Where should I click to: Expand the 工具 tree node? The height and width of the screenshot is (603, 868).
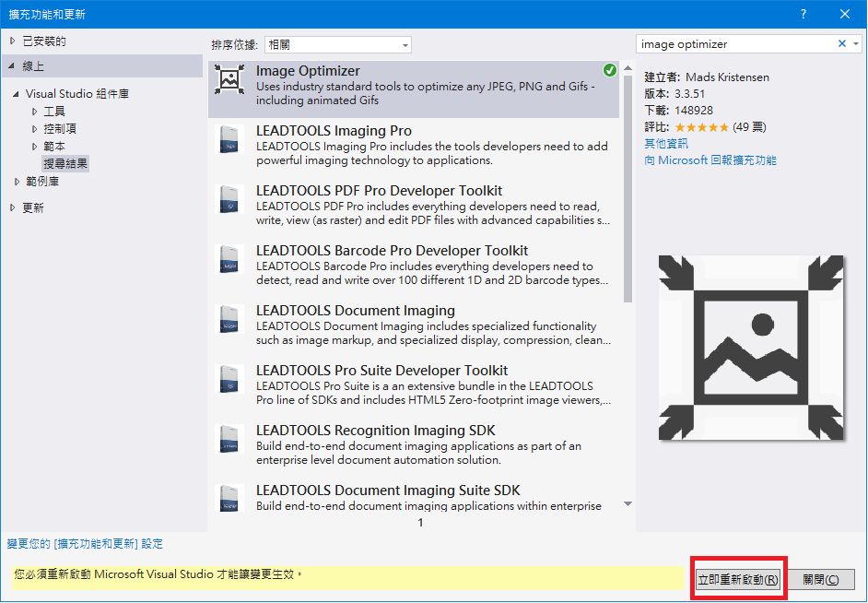(x=34, y=112)
